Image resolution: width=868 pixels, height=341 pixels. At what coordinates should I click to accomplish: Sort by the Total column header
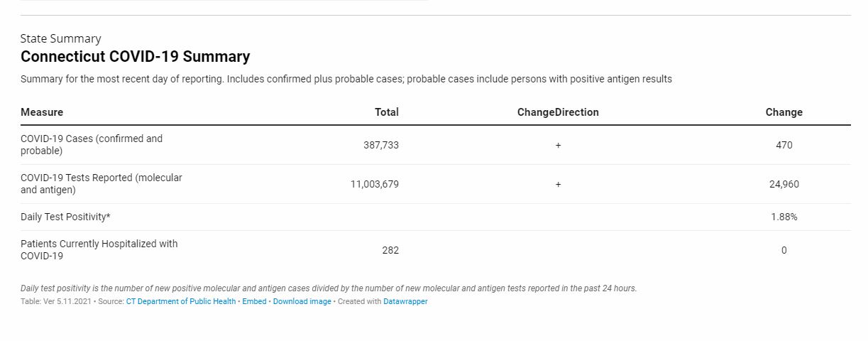pos(387,112)
